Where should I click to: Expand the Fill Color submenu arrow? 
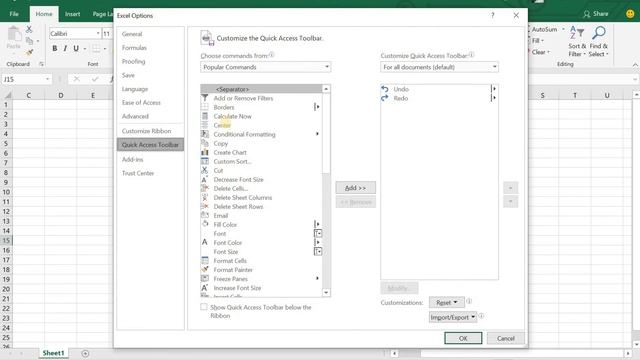pyautogui.click(x=317, y=224)
